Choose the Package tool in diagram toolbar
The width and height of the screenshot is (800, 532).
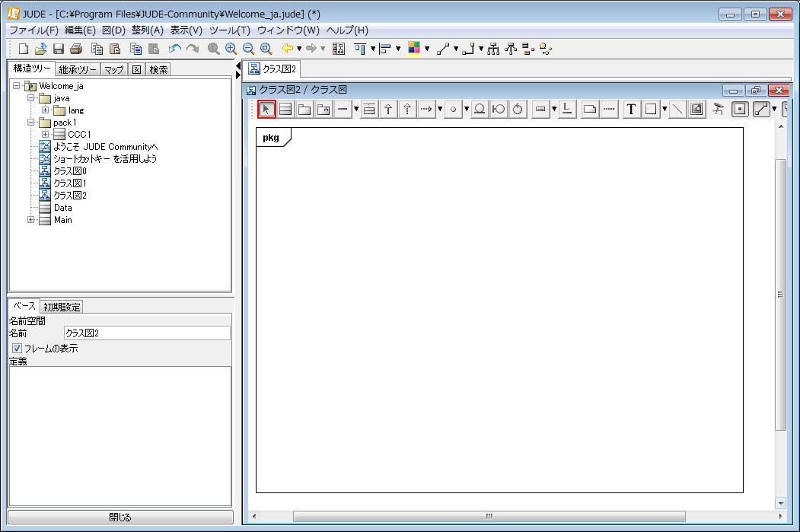pyautogui.click(x=304, y=110)
